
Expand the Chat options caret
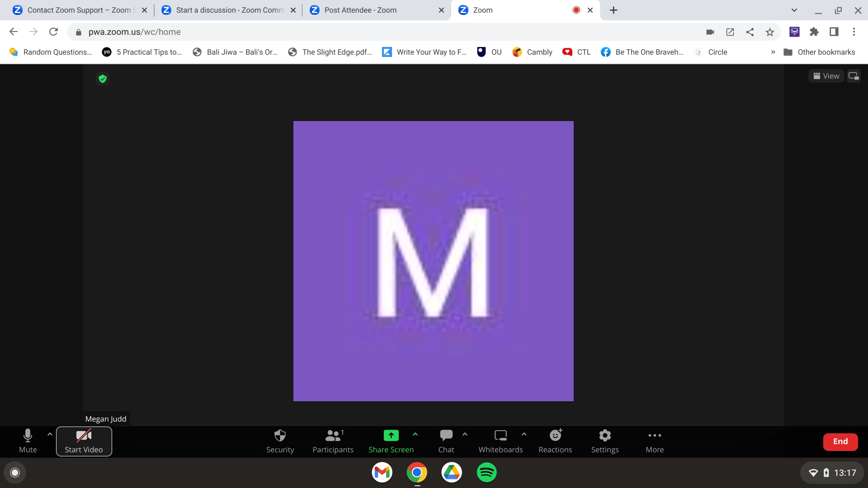(x=465, y=434)
